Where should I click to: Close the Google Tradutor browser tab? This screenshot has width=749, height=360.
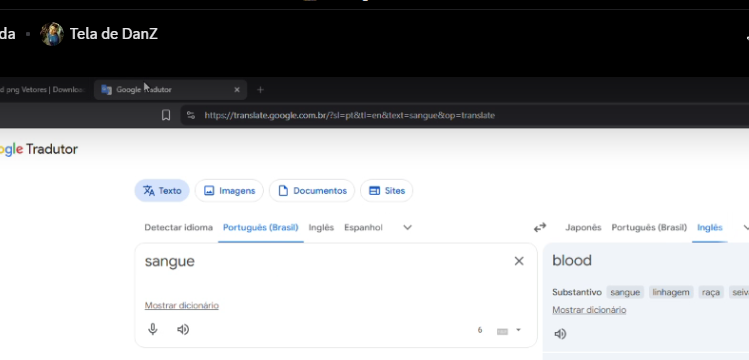pyautogui.click(x=236, y=90)
